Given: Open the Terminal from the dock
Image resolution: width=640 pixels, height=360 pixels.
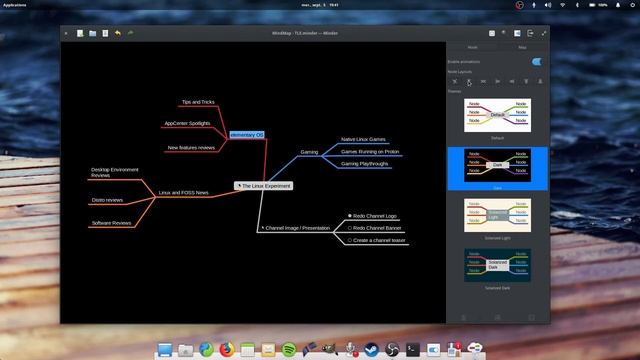Looking at the screenshot, I should click(413, 350).
